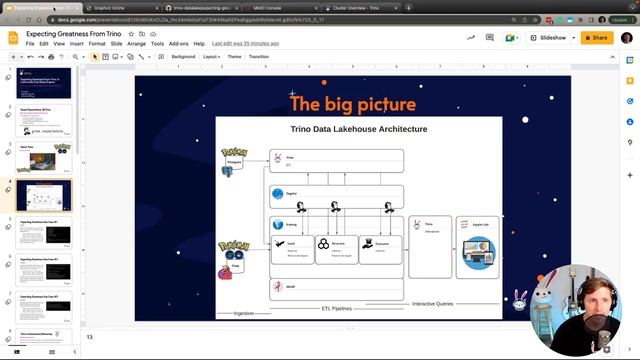Expand the line type dropdown arrow

149,57
